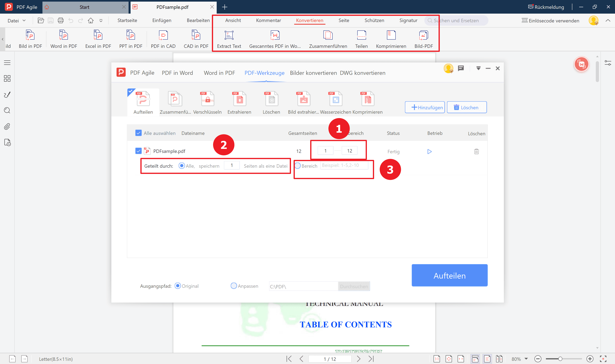Start CAD in PDF conversion
Screen dimensions: 615x364
196,39
